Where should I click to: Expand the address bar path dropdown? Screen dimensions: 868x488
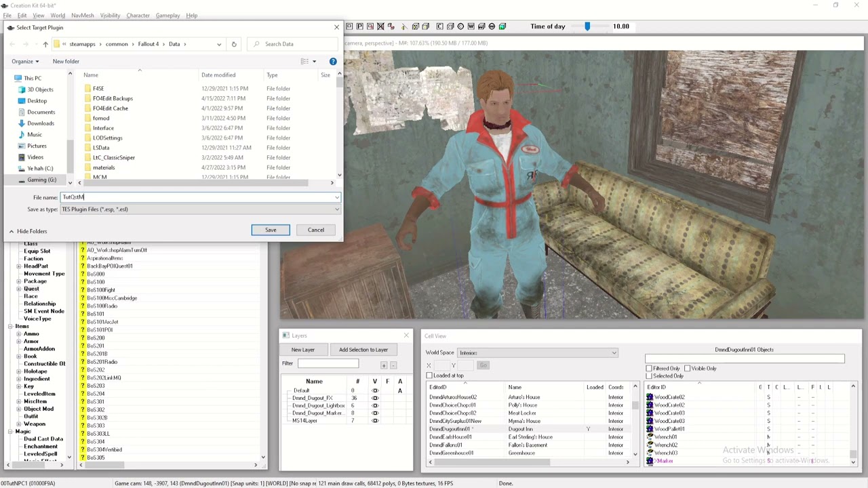[x=219, y=44]
